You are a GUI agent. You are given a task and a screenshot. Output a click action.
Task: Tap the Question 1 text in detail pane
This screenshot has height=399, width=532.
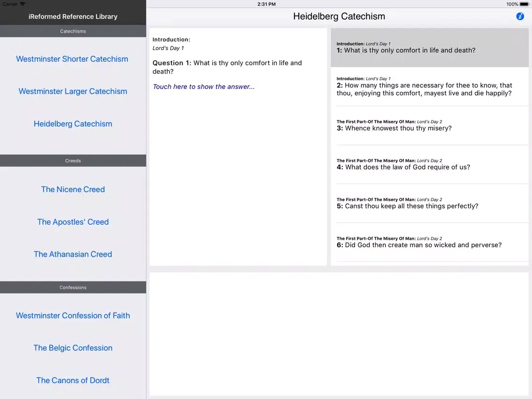[x=227, y=67]
